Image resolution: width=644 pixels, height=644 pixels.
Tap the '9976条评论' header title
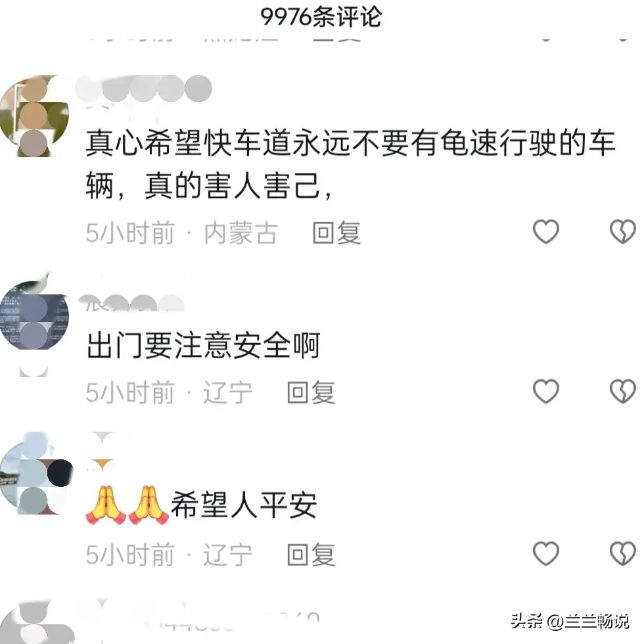321,17
